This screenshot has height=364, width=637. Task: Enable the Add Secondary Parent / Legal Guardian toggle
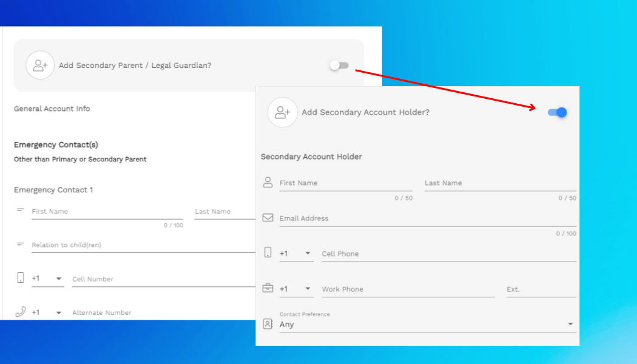coord(339,65)
